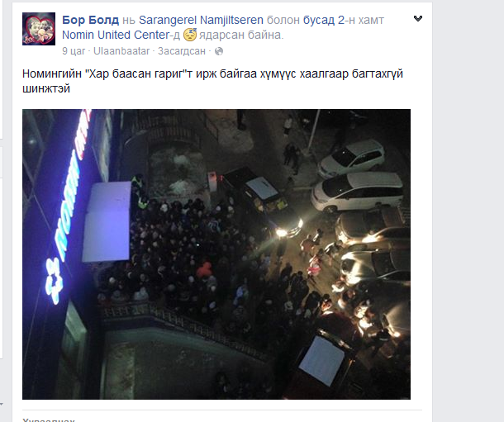Open Бор Болд's profile picture thumbnail
The height and width of the screenshot is (422, 504).
click(x=39, y=29)
